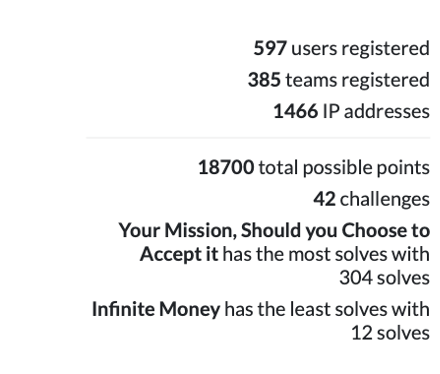This screenshot has width=440, height=374.
Task: Open the 'Infinite Money' challenge name
Action: tap(156, 310)
